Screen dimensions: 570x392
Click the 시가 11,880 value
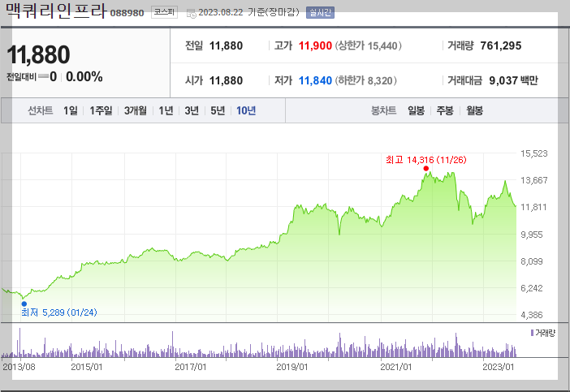tap(226, 80)
